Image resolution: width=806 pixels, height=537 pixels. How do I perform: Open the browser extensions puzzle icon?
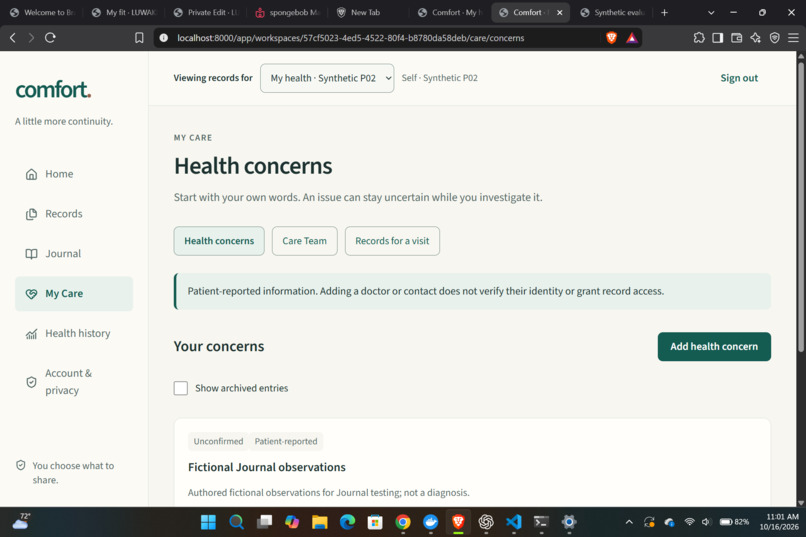pyautogui.click(x=699, y=38)
